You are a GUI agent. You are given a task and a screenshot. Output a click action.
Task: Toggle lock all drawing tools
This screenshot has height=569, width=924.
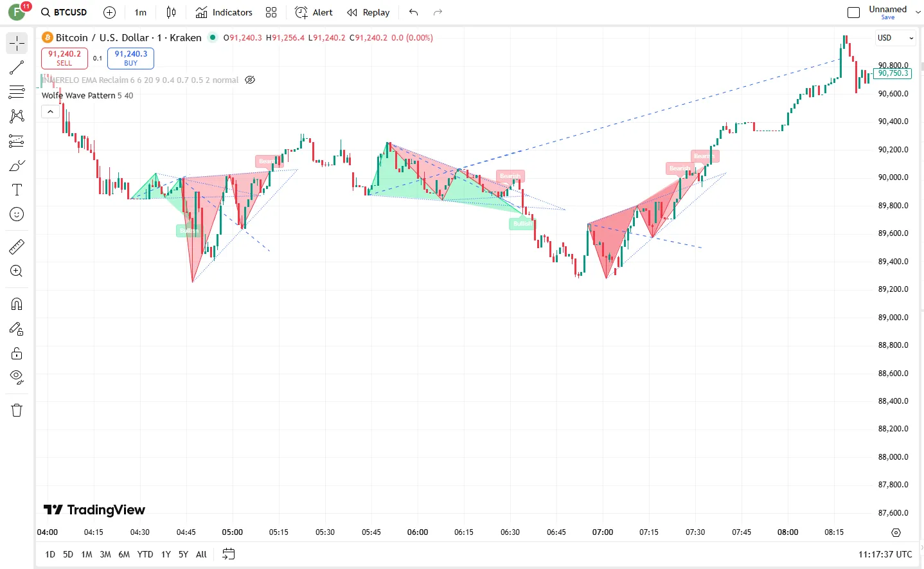[17, 353]
